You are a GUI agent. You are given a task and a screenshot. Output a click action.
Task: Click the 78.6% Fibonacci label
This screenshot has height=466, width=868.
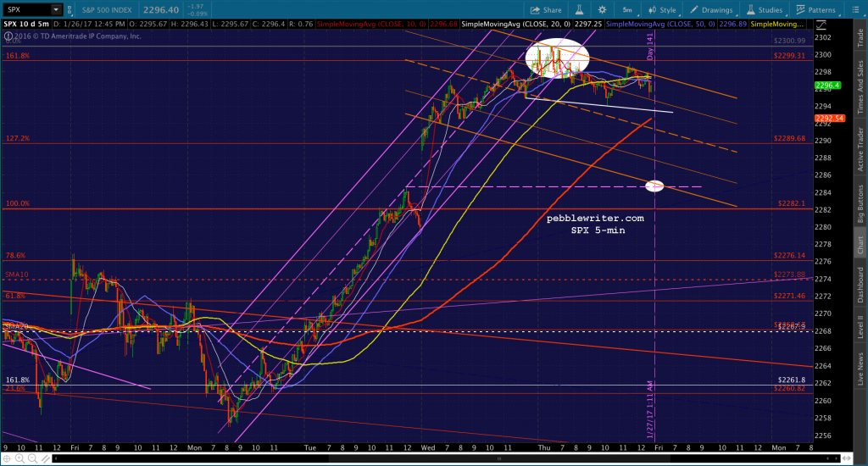(x=15, y=256)
